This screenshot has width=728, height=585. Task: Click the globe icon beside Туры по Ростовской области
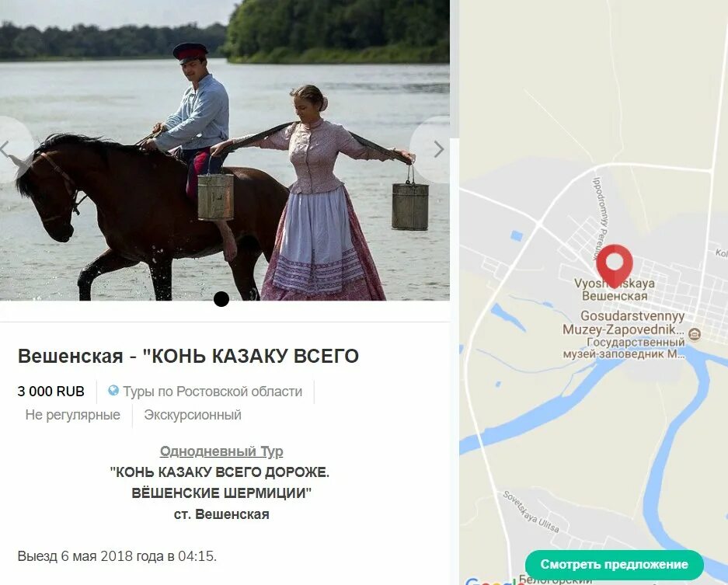tap(113, 391)
